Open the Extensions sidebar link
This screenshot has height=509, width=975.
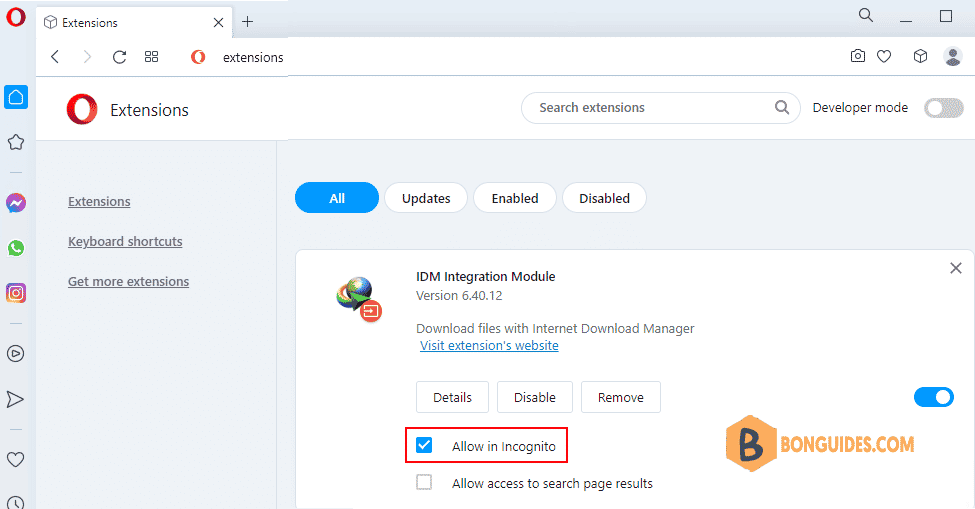(x=99, y=201)
